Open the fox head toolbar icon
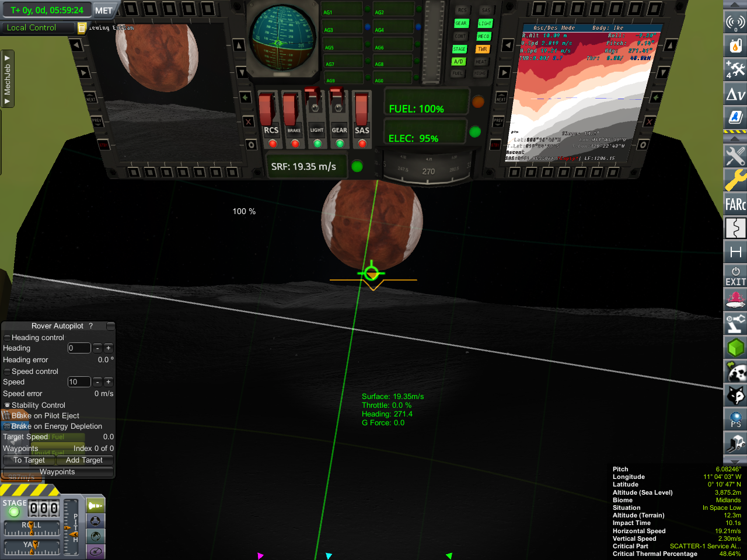Viewport: 747px width, 560px height. point(735,395)
